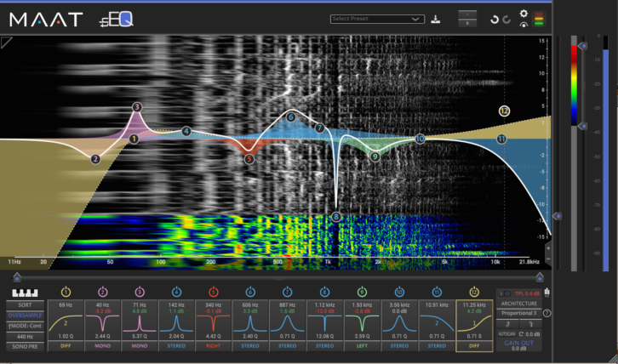Click band 8 power icon
This screenshot has width=618, height=364.
(324, 292)
